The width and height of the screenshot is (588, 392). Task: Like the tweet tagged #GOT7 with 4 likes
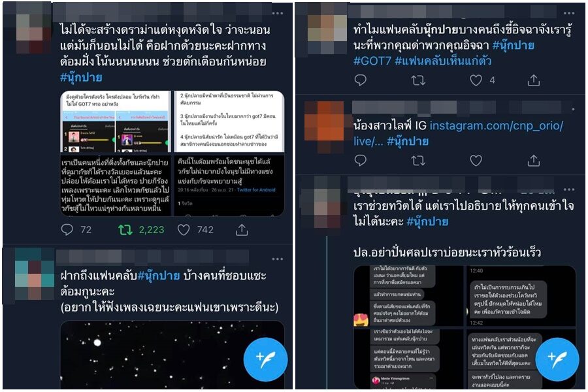coord(476,80)
